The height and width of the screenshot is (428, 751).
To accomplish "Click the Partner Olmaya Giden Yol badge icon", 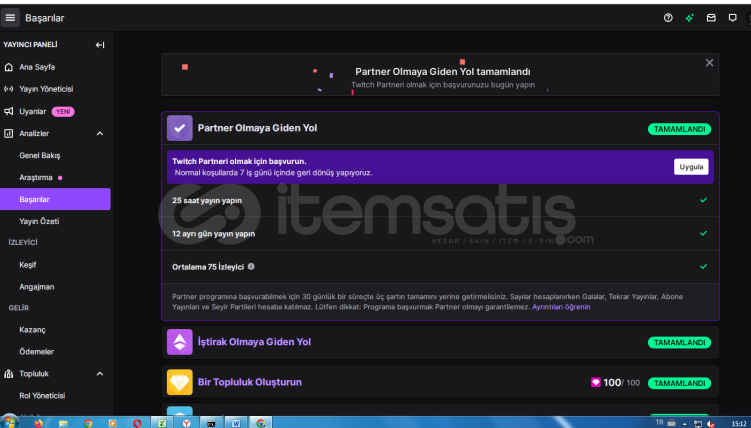I will 180,128.
